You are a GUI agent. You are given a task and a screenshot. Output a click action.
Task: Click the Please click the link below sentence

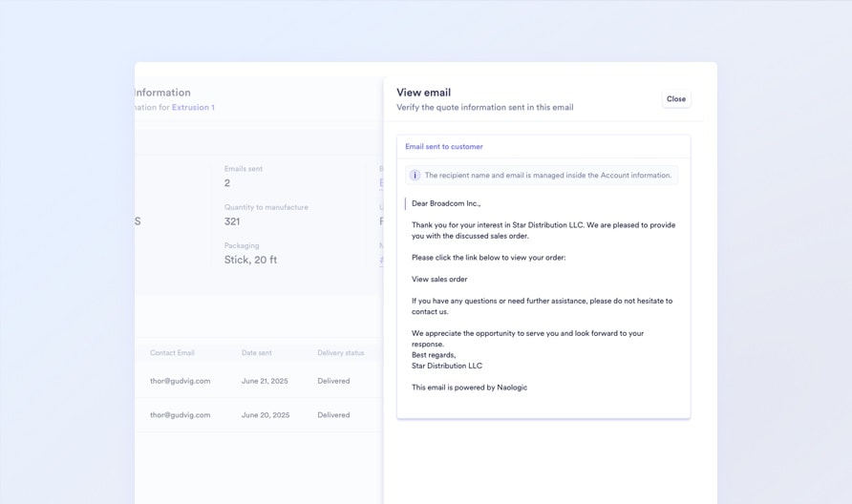pyautogui.click(x=488, y=258)
